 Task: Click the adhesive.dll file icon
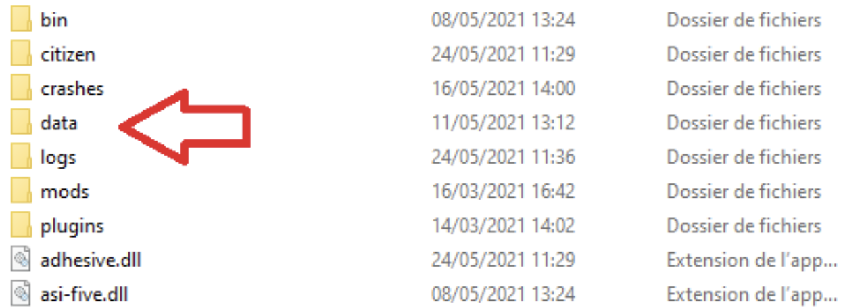(x=21, y=260)
